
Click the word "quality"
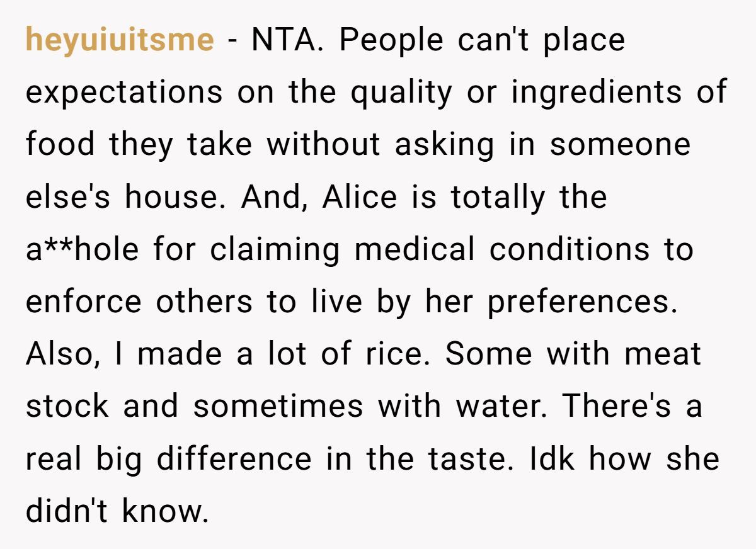tap(401, 93)
